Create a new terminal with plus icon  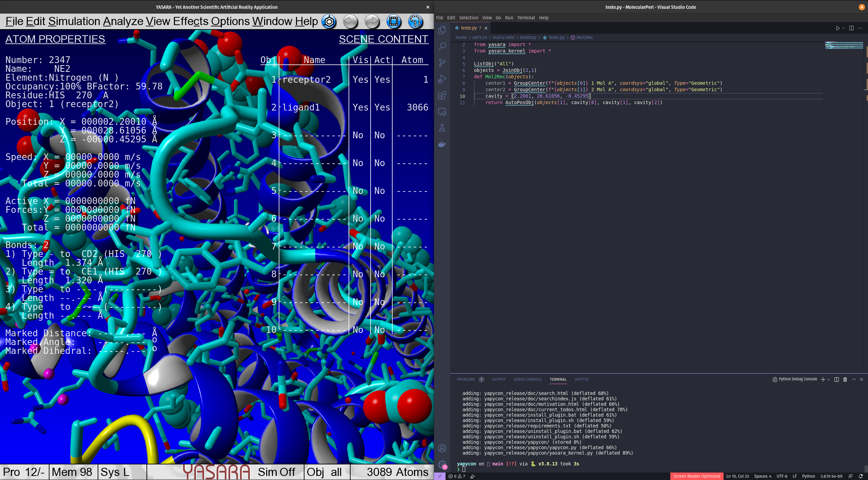(x=823, y=379)
